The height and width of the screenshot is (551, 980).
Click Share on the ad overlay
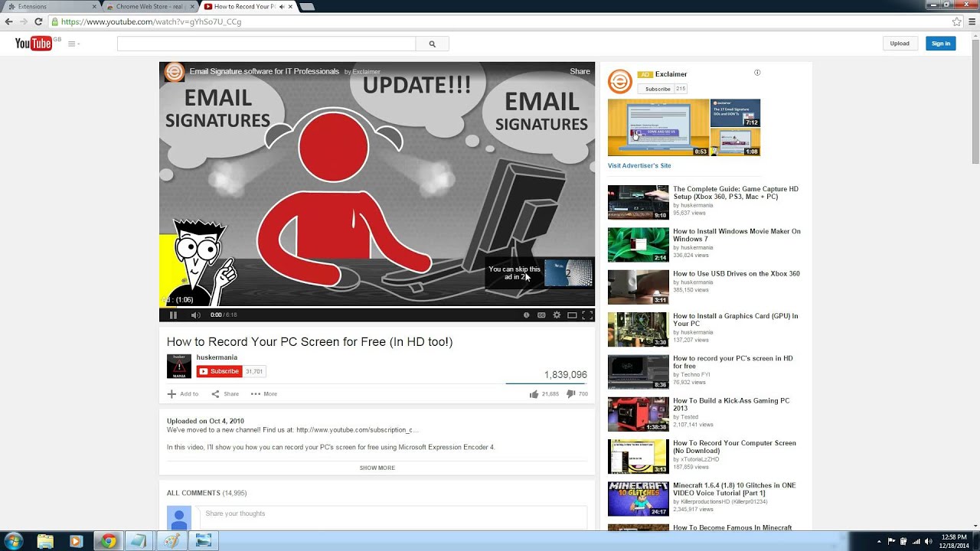tap(580, 71)
